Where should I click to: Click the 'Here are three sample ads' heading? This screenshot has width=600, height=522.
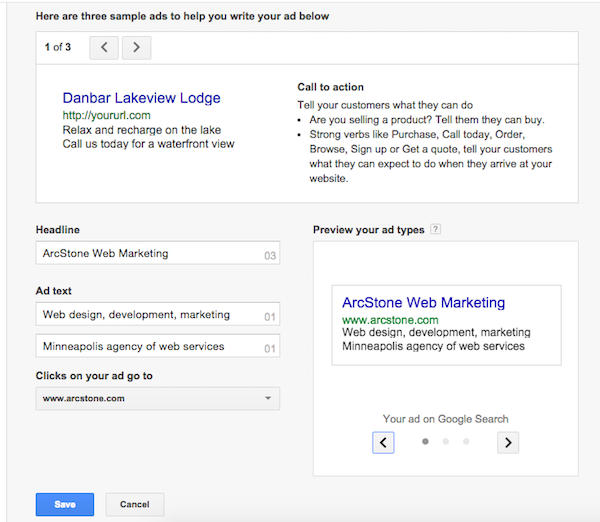pos(183,16)
